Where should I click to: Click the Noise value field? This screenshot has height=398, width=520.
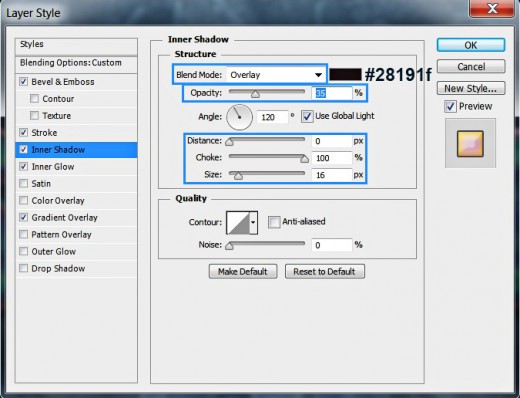point(332,245)
